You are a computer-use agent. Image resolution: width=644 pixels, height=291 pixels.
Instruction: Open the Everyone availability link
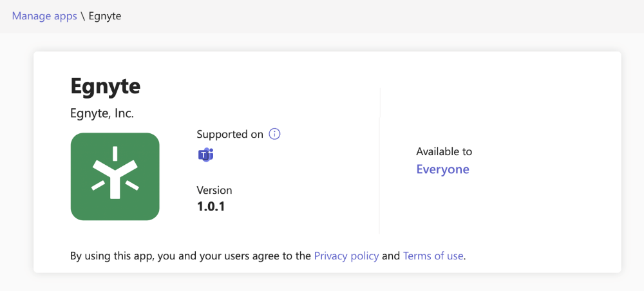click(x=443, y=169)
